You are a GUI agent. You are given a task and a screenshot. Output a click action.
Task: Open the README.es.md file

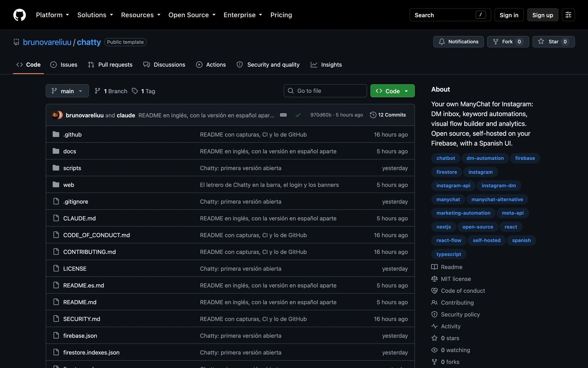point(83,285)
